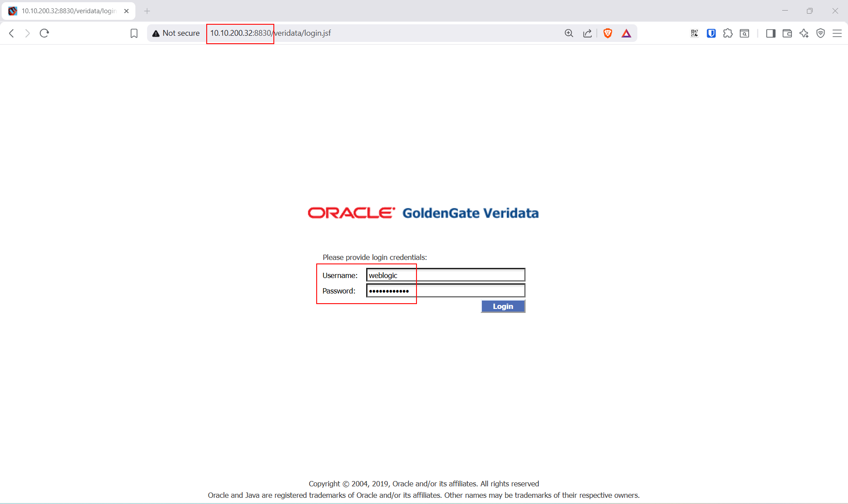848x504 pixels.
Task: Click the Copyright 2004, 2019 Oracle line
Action: (424, 484)
